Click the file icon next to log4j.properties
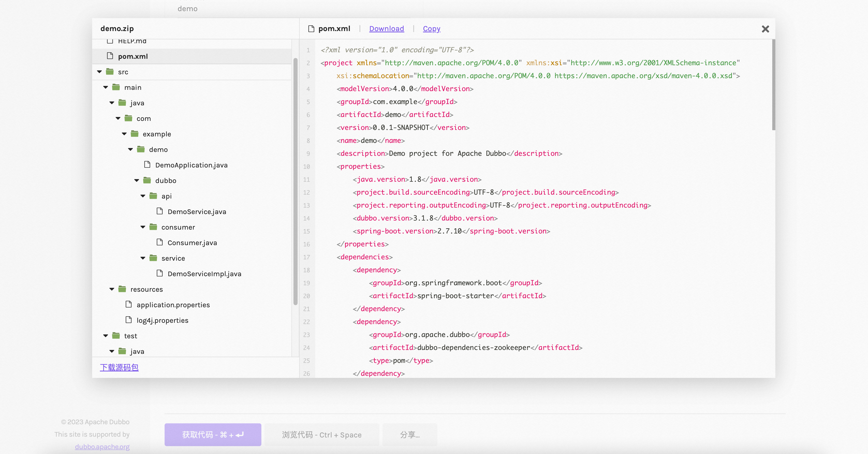 coord(128,320)
